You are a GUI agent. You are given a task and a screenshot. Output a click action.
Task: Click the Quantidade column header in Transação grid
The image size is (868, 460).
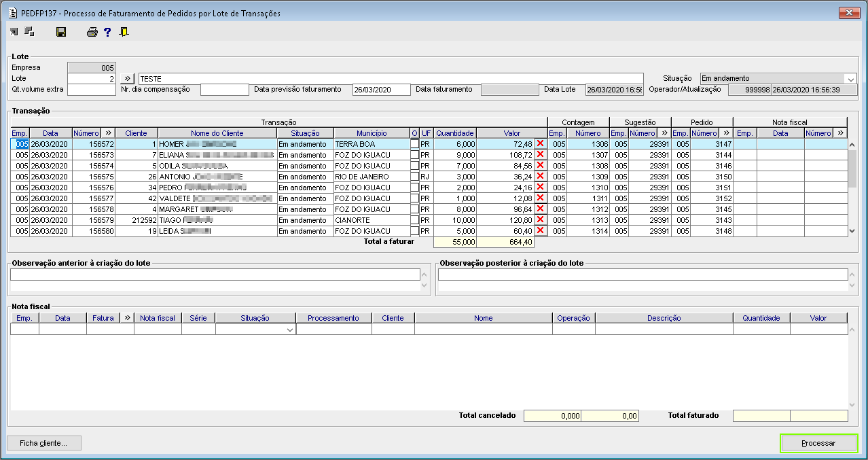click(x=455, y=133)
